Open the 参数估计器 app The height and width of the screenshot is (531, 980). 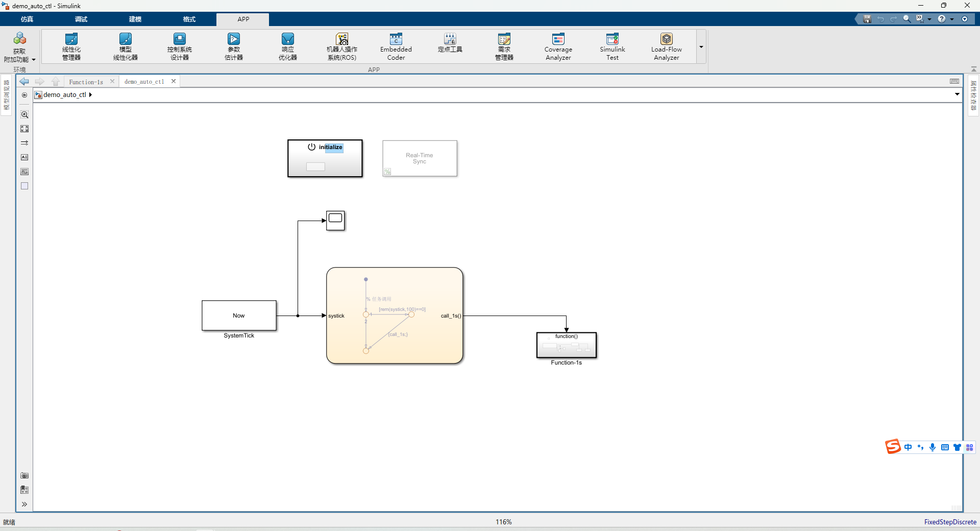[x=234, y=46]
